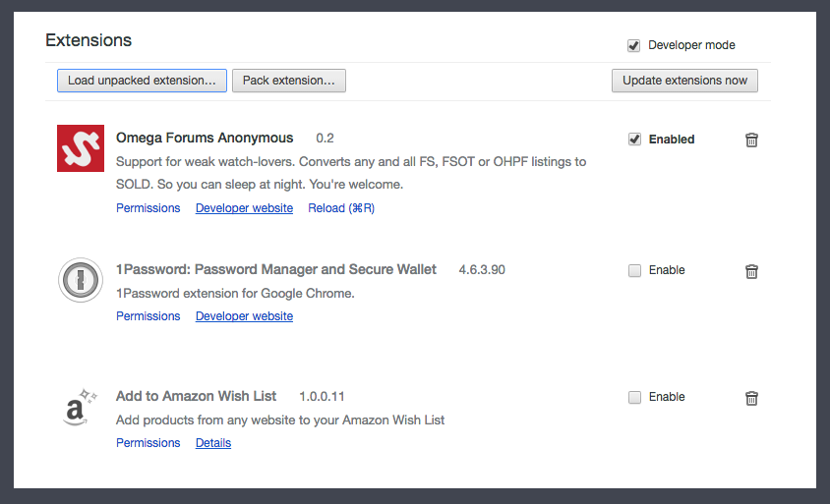Click Update extensions now button
This screenshot has width=830, height=504.
pos(684,81)
